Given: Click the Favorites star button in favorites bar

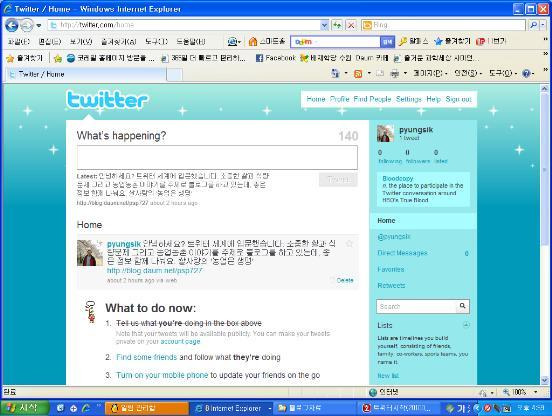Looking at the screenshot, I should pos(24,58).
